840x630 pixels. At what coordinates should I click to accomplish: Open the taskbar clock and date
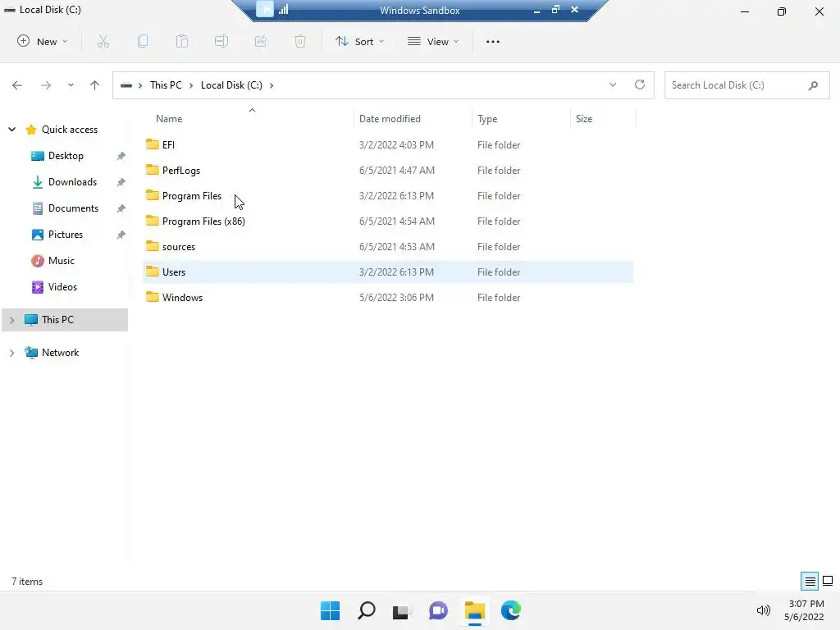click(x=804, y=610)
